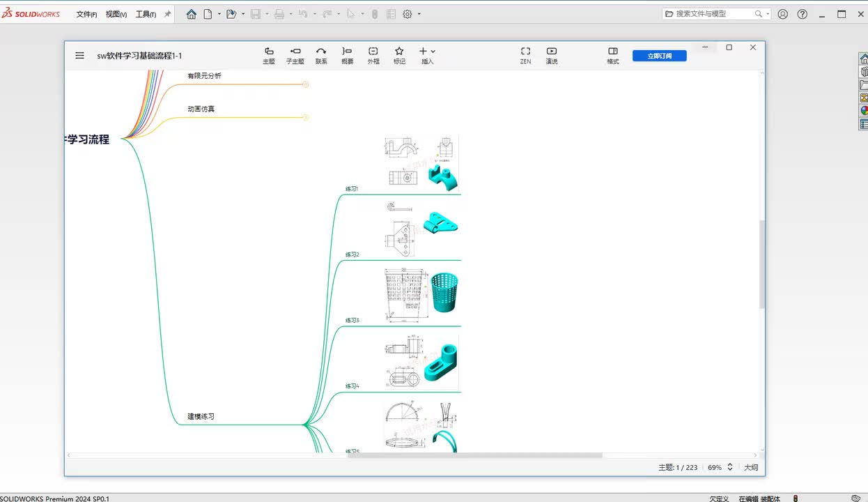
Task: Click the Undo arrow icon
Action: coord(303,14)
